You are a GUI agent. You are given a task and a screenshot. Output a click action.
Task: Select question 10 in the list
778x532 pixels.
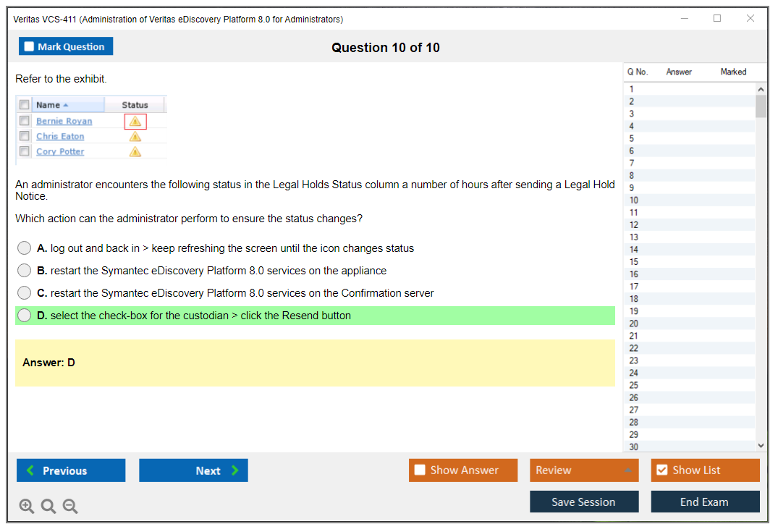point(634,200)
